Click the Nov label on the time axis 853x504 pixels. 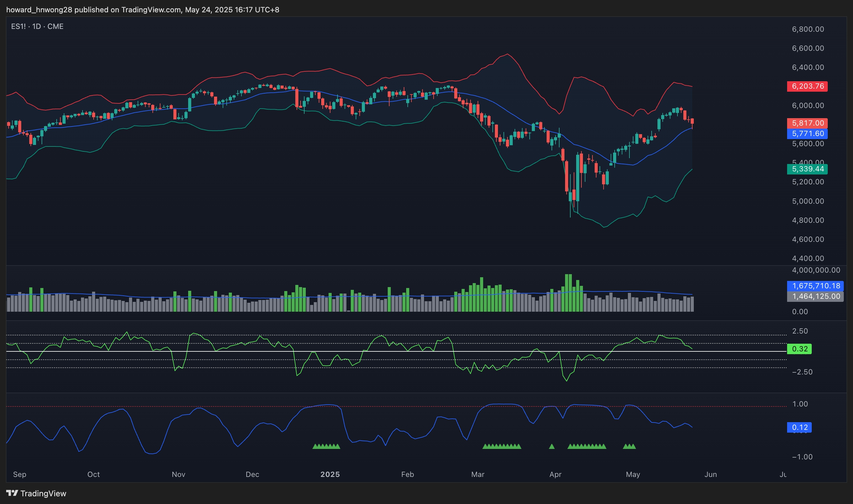coord(178,474)
